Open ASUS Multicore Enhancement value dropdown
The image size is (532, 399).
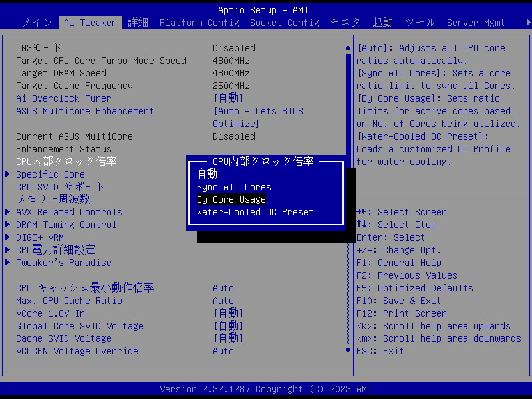click(x=258, y=118)
